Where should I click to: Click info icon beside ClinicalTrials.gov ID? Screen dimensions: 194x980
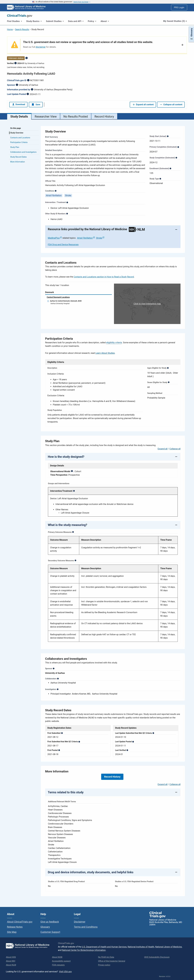(28, 80)
